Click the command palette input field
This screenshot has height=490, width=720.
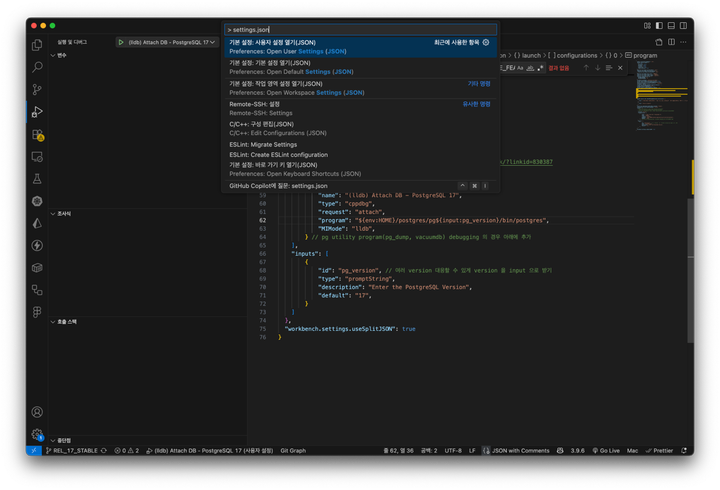[360, 29]
